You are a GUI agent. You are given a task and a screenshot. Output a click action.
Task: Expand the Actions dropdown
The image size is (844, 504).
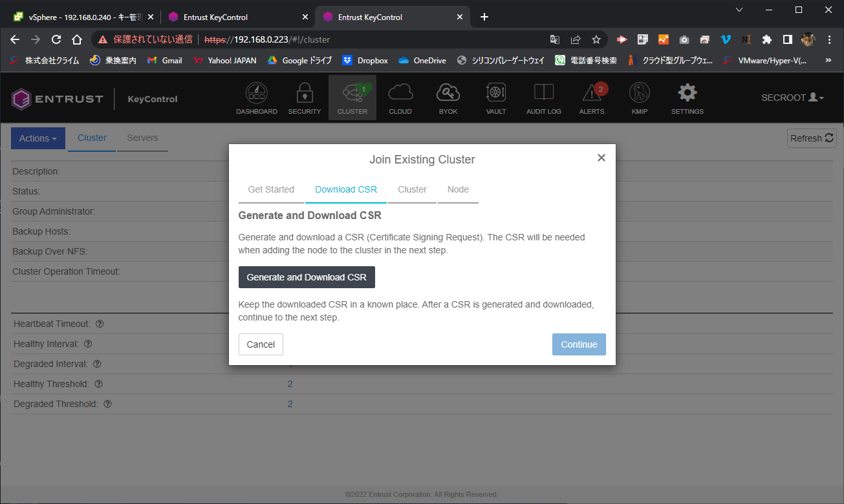38,138
